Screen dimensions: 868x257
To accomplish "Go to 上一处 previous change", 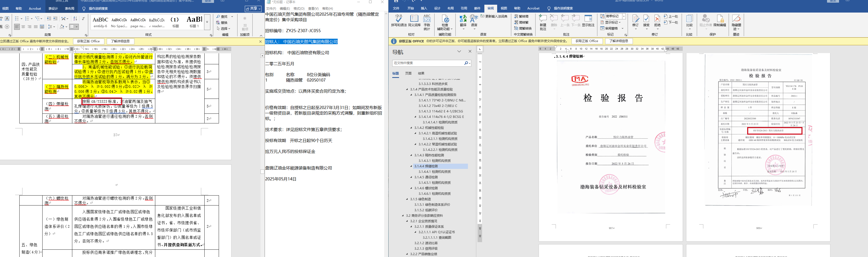I will pyautogui.click(x=671, y=16).
